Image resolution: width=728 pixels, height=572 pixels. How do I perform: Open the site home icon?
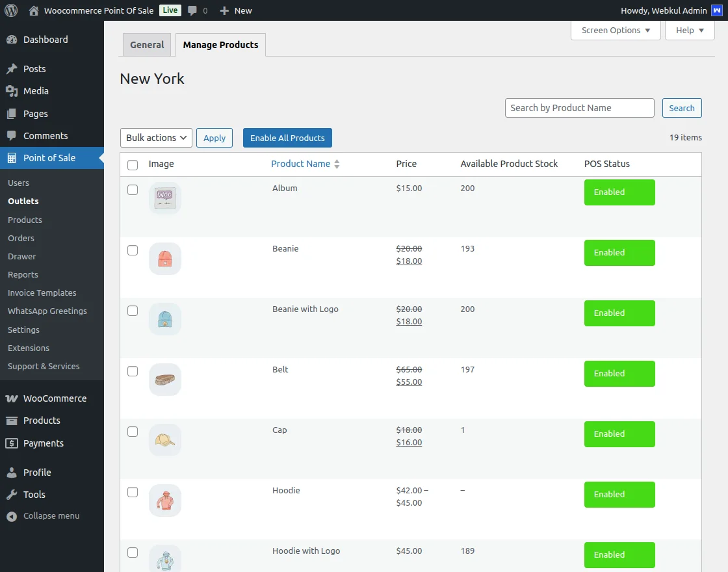pos(34,10)
